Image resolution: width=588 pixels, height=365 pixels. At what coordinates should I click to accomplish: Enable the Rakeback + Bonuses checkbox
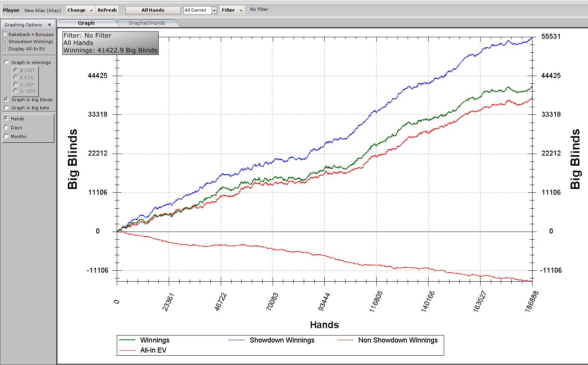point(5,35)
